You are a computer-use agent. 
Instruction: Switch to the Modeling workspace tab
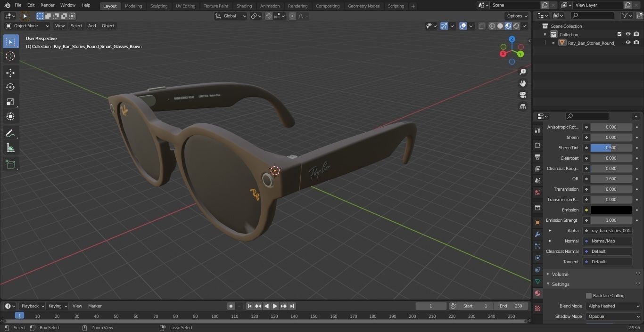133,6
